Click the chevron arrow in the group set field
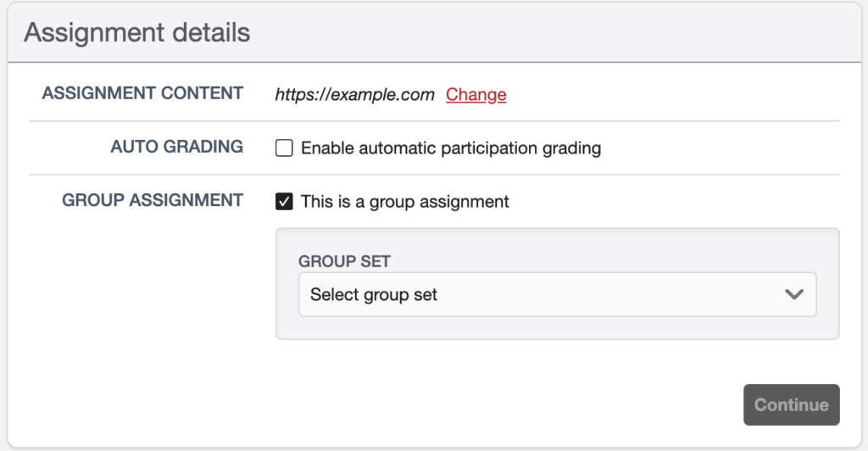868x451 pixels. [793, 294]
